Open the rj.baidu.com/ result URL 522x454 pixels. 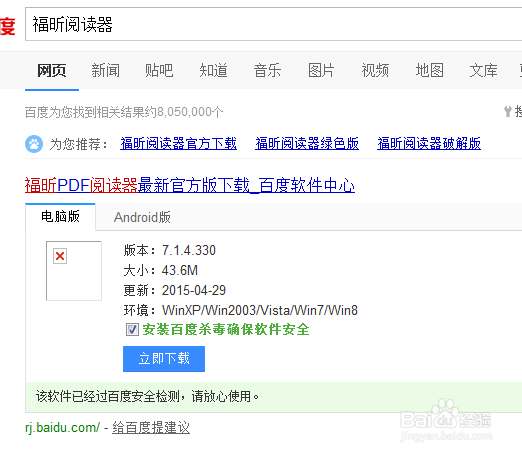coord(62,427)
